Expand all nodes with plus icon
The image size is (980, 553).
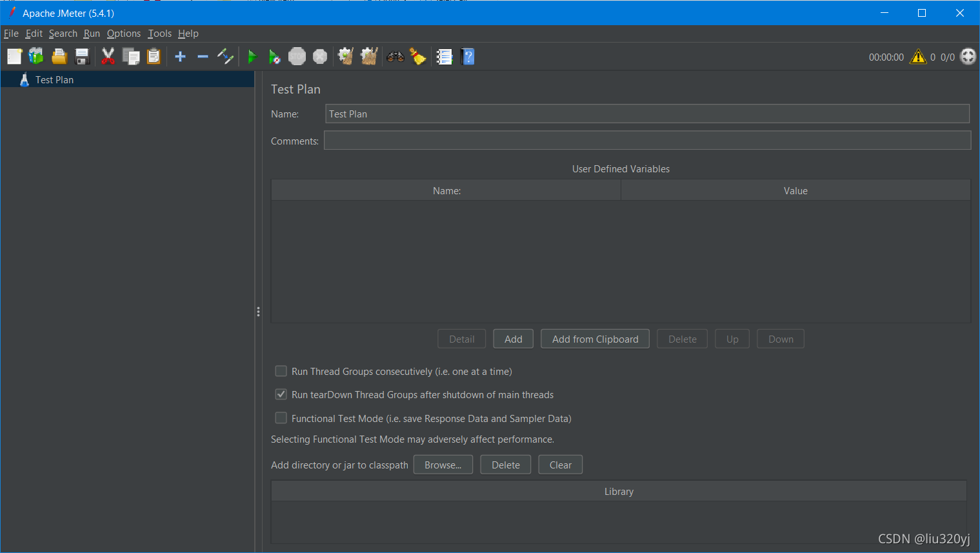[181, 57]
